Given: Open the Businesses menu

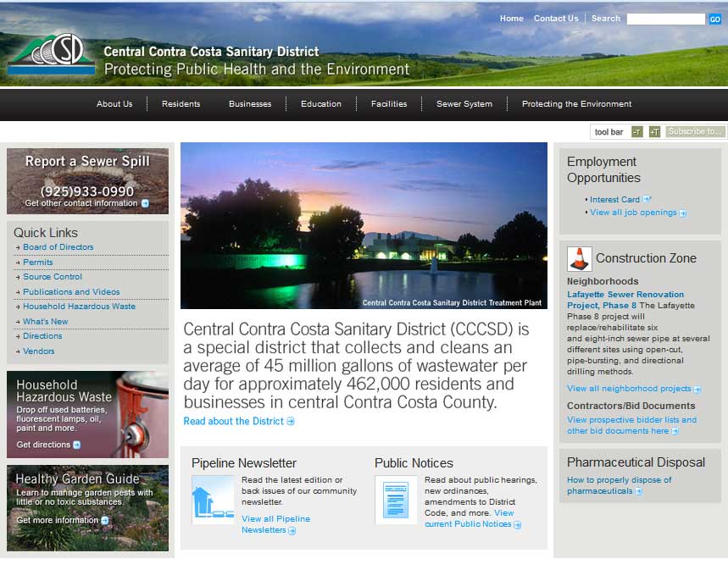Looking at the screenshot, I should point(250,104).
